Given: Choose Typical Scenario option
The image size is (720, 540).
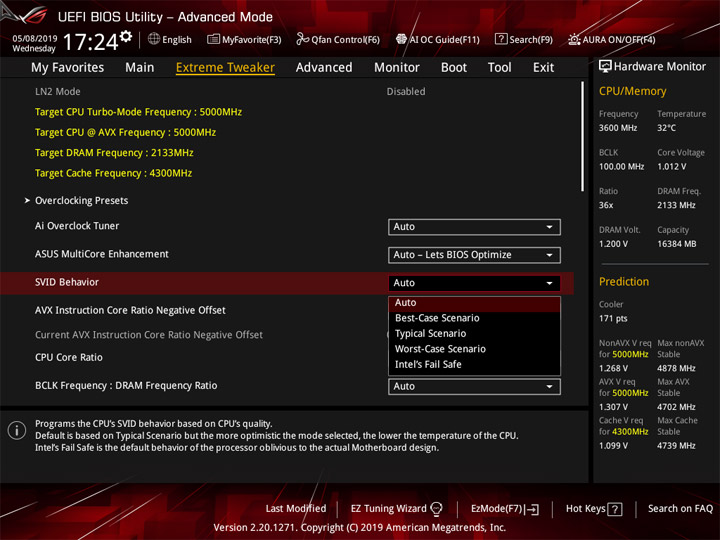Looking at the screenshot, I should tap(474, 334).
